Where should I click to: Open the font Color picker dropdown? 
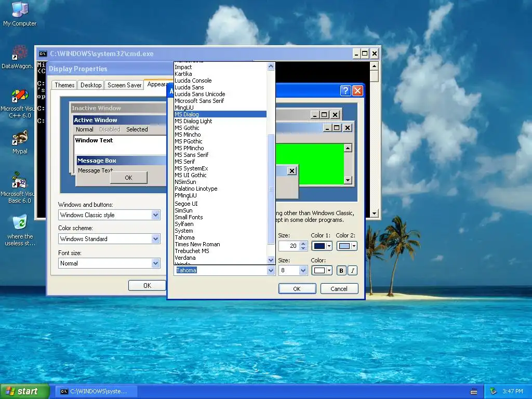(322, 270)
